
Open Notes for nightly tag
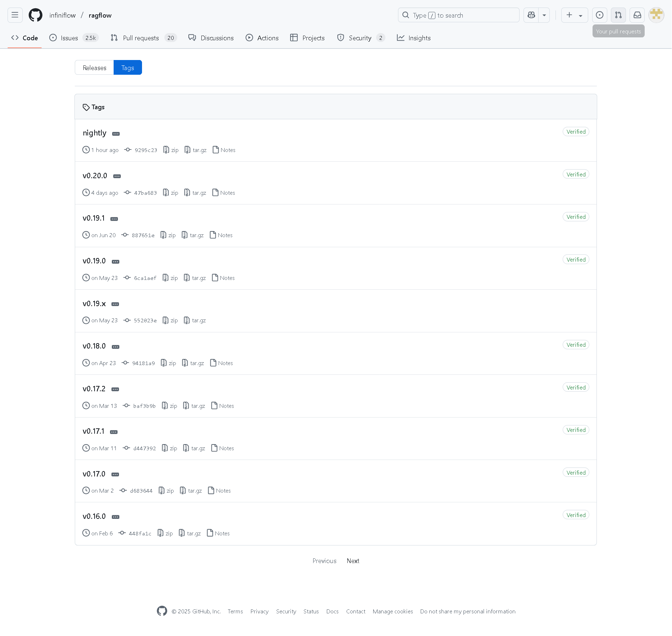pos(224,150)
